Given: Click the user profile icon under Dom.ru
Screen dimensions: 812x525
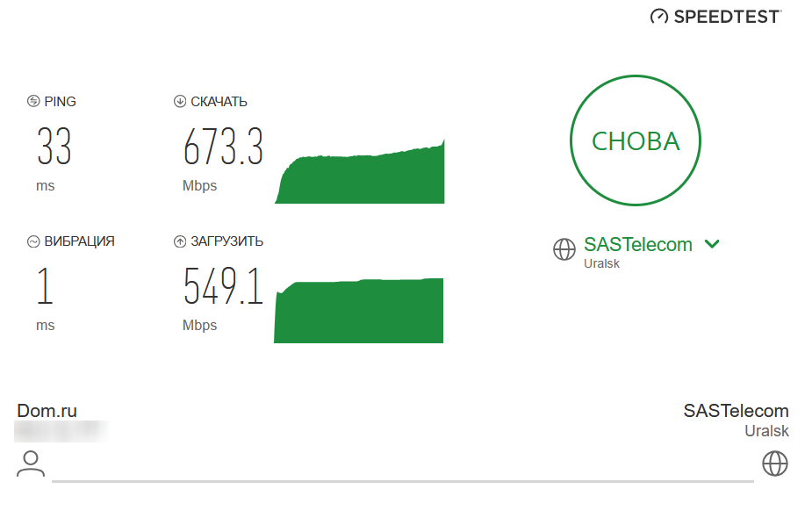Looking at the screenshot, I should pos(31,464).
